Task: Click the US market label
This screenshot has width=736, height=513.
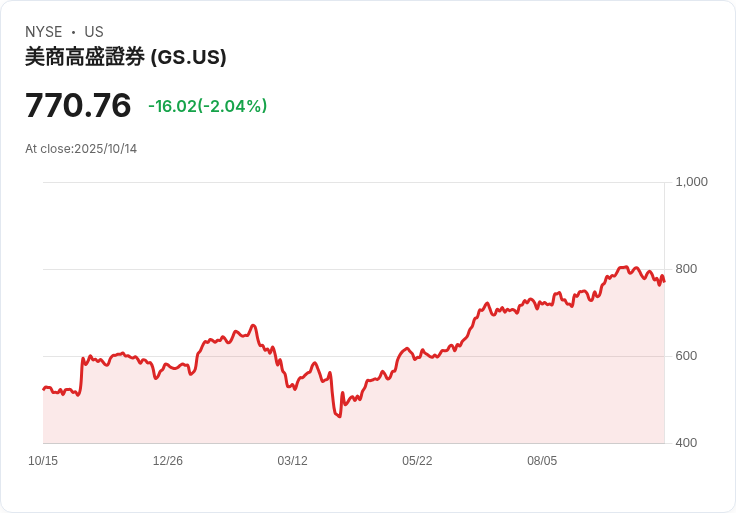Action: pos(94,32)
